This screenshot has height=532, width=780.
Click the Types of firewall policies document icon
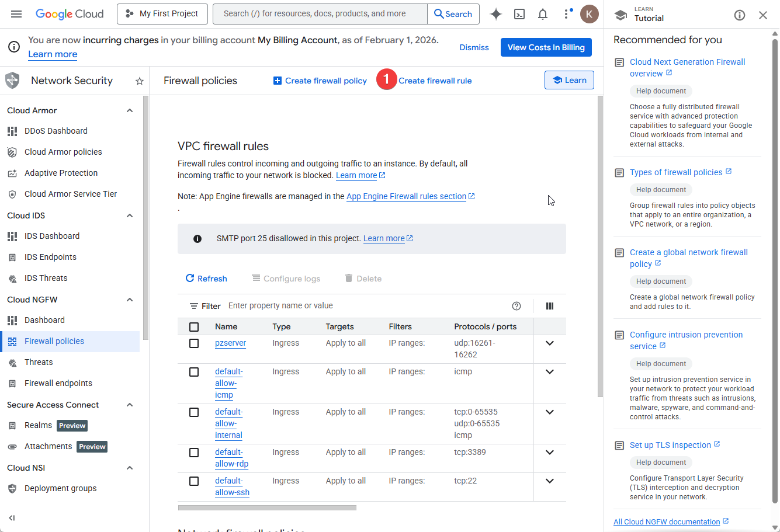tap(620, 173)
